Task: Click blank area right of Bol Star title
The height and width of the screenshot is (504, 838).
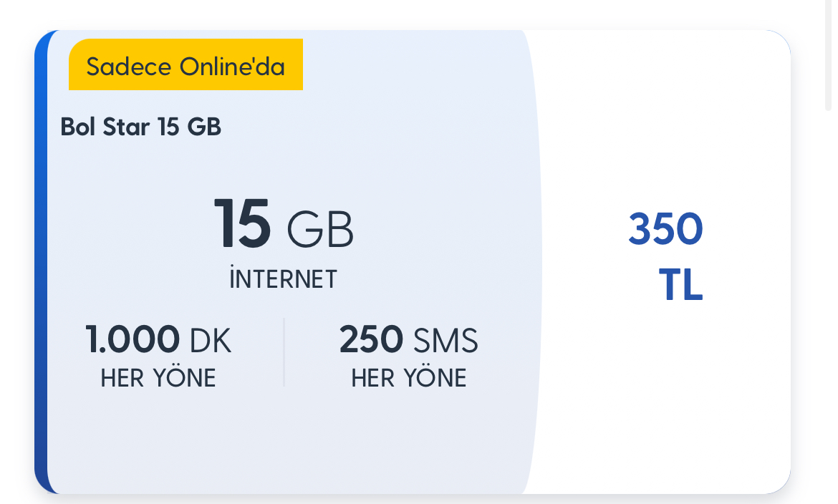Action: (x=372, y=127)
